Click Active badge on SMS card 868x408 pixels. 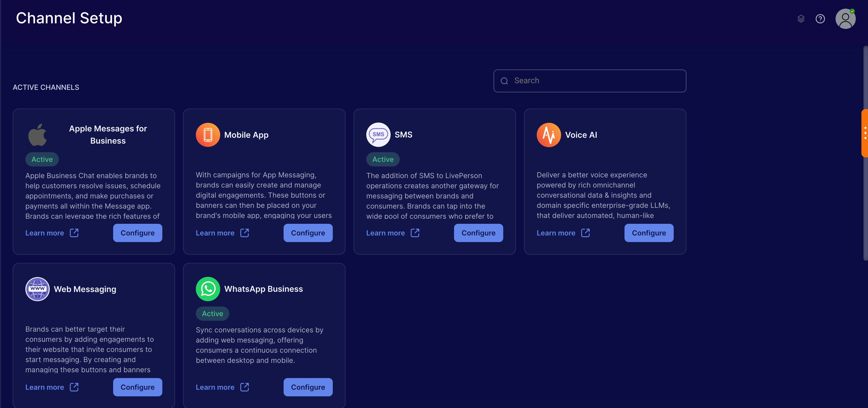click(383, 160)
